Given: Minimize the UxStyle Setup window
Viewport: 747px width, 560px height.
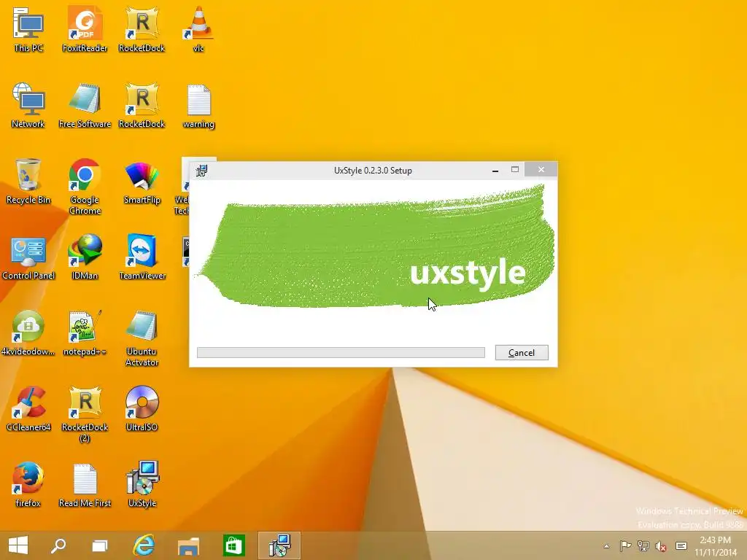Looking at the screenshot, I should 495,170.
